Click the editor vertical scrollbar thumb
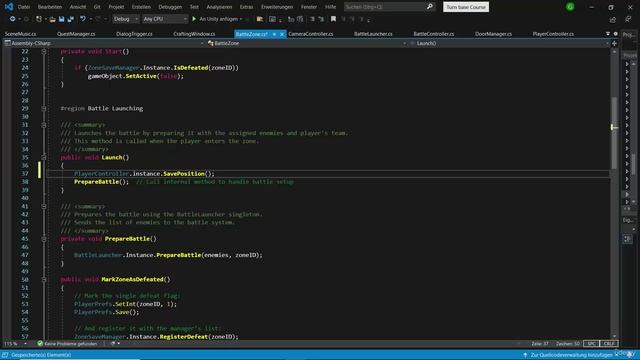The width and height of the screenshot is (640, 360). (614, 133)
